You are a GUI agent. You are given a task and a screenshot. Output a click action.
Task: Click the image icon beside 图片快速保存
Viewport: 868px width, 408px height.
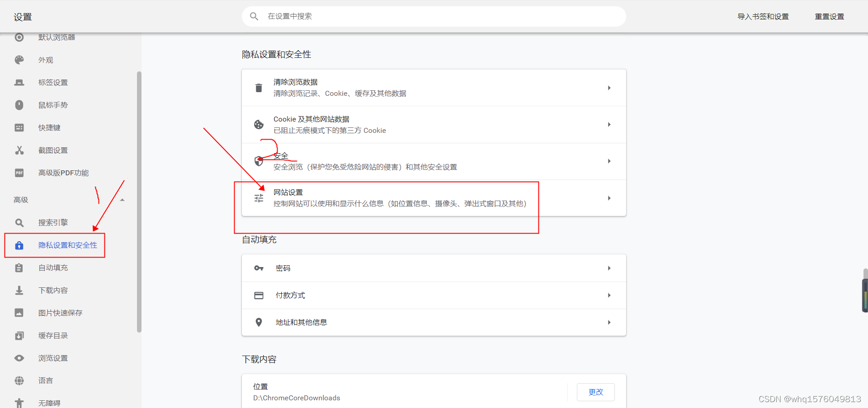19,313
